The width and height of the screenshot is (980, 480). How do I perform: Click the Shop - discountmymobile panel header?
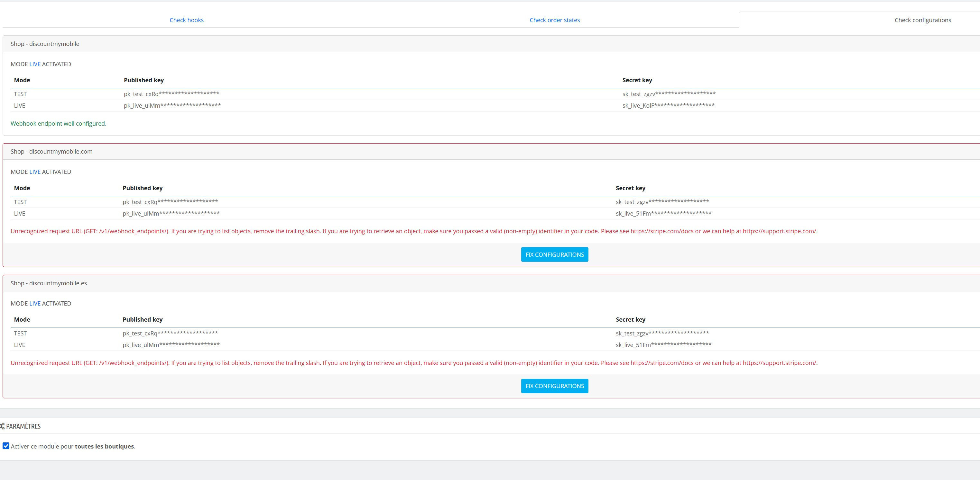click(x=45, y=44)
